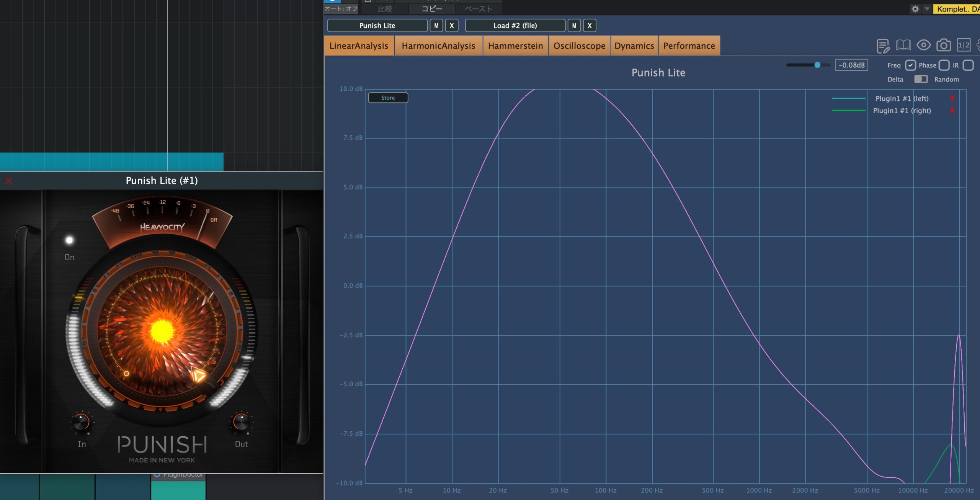Take a snapshot with camera icon
980x500 pixels.
pyautogui.click(x=944, y=45)
